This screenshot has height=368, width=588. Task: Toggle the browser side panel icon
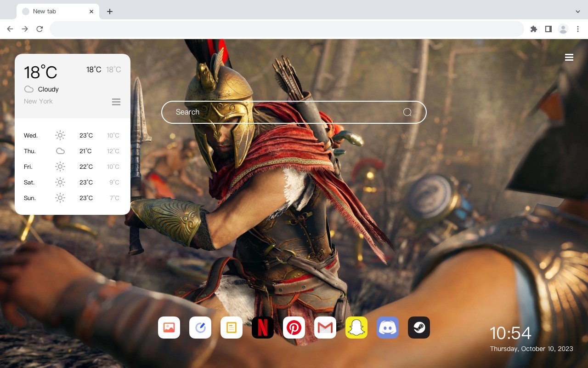[x=548, y=29]
